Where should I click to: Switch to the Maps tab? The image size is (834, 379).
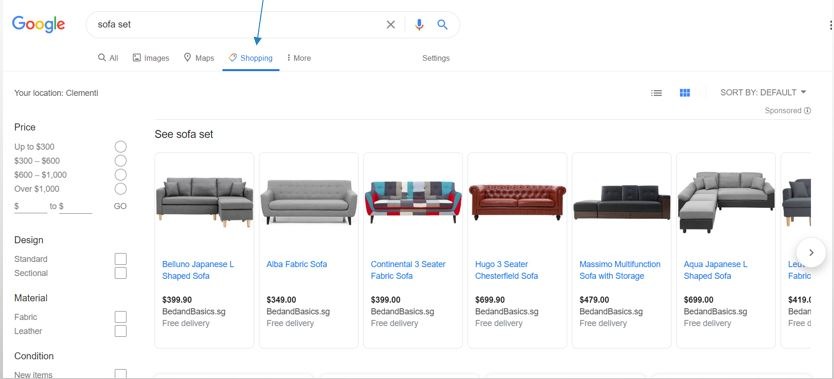coord(198,58)
